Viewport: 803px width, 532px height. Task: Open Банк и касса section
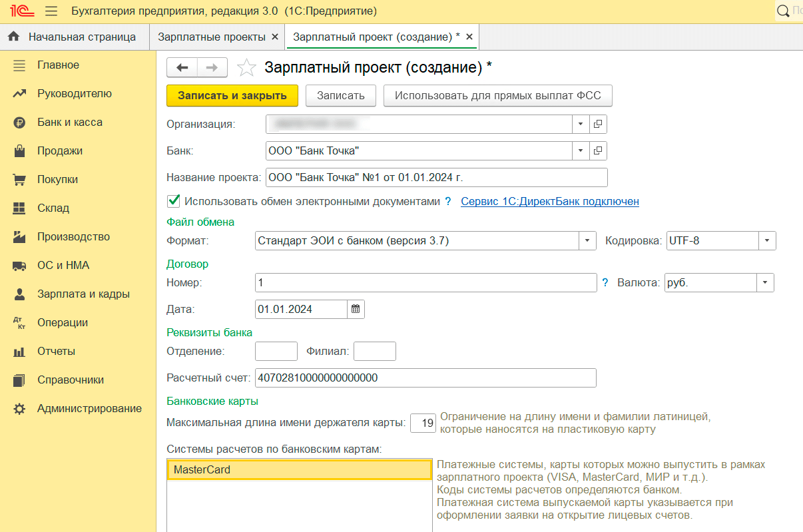(69, 122)
